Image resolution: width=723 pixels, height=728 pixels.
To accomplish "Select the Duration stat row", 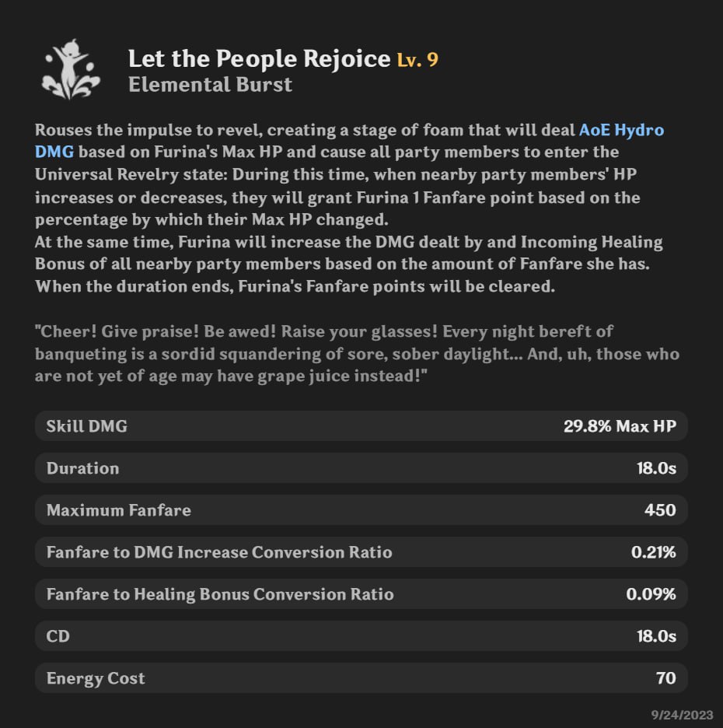I will click(x=361, y=468).
